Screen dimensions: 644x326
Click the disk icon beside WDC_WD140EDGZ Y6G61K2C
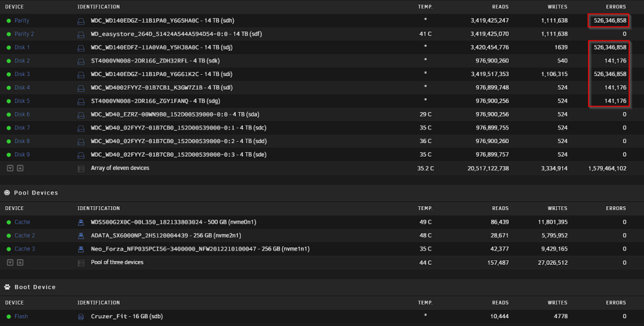[x=81, y=75]
